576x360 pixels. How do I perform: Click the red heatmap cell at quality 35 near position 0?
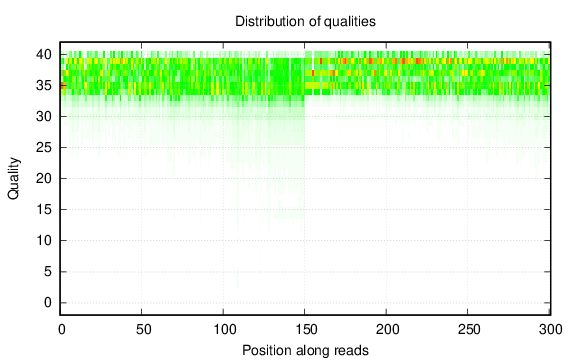pyautogui.click(x=62, y=86)
